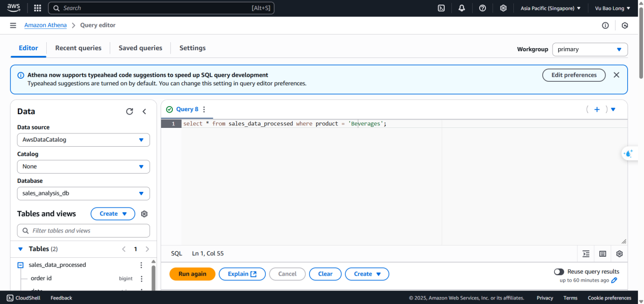Click the AWS Search box
Screen dimensions: 644x304
click(x=161, y=8)
